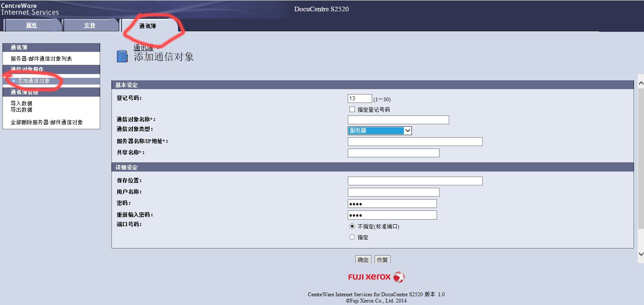This screenshot has width=644, height=305.
Task: Click the vertical scrollbar thumb on the right
Action: click(641, 158)
